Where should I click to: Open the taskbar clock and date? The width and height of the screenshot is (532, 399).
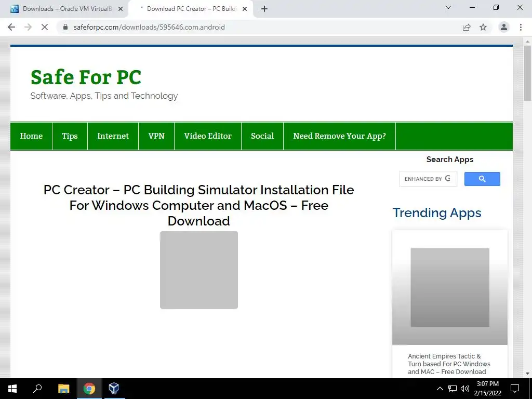point(487,389)
